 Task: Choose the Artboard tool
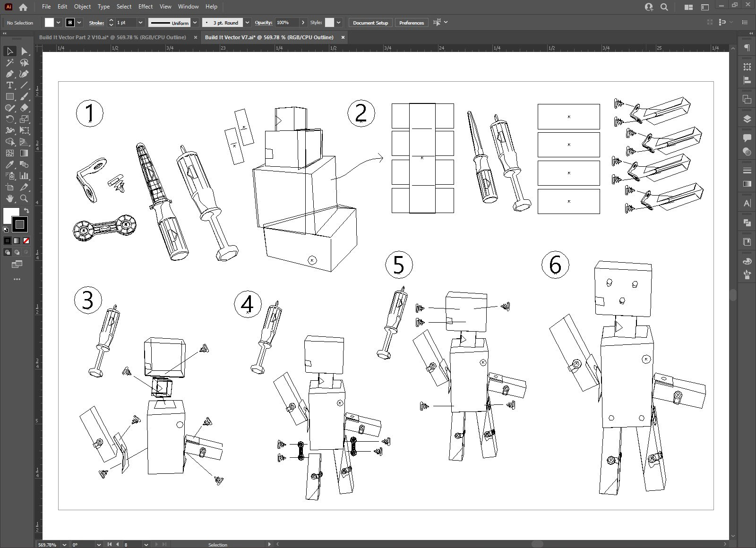[x=9, y=187]
